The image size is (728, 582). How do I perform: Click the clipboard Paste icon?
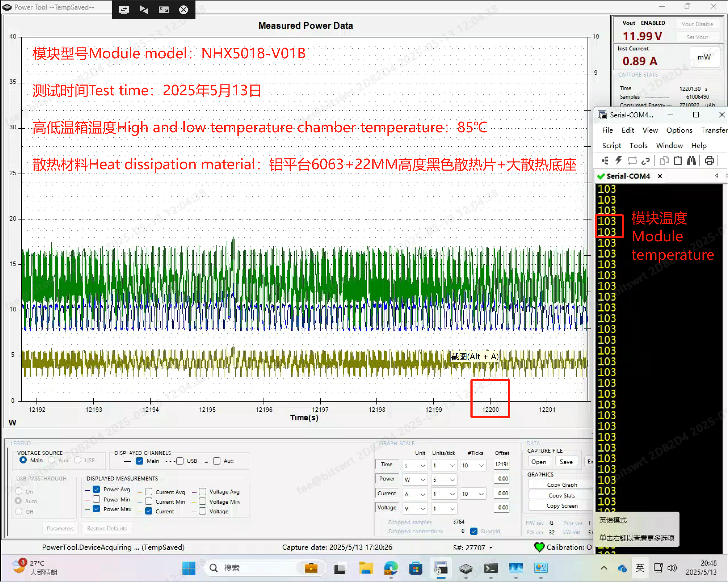pos(677,161)
